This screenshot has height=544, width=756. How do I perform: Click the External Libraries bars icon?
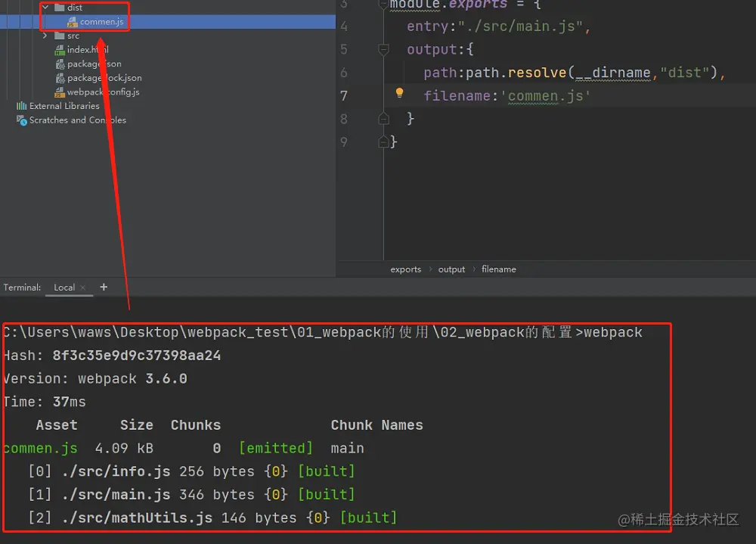point(22,106)
